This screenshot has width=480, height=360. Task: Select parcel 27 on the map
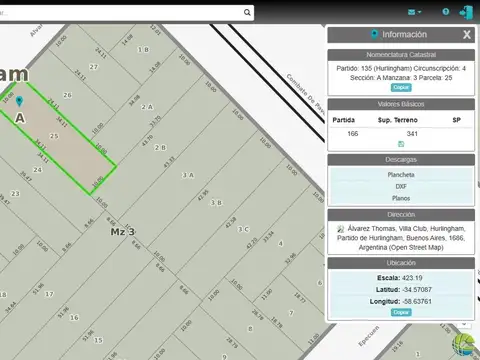[94, 67]
